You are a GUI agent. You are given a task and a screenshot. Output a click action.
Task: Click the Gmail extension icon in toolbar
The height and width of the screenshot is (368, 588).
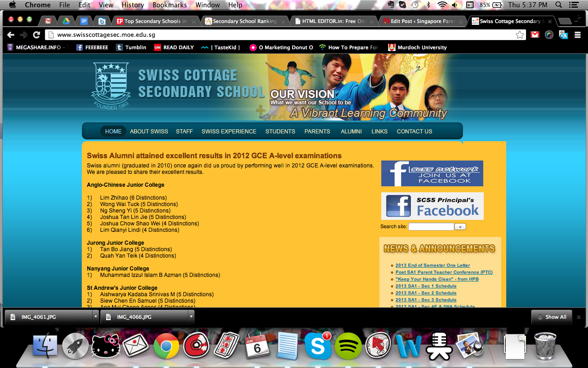[535, 35]
